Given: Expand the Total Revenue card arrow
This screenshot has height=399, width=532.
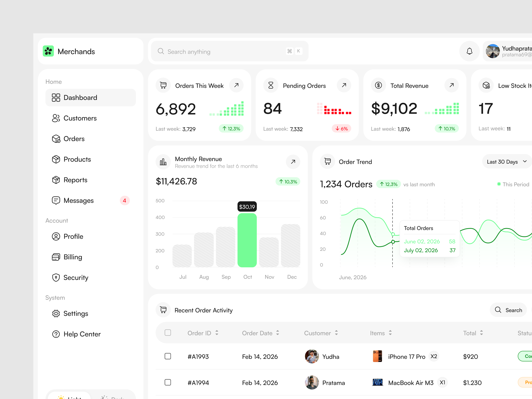Looking at the screenshot, I should [452, 85].
